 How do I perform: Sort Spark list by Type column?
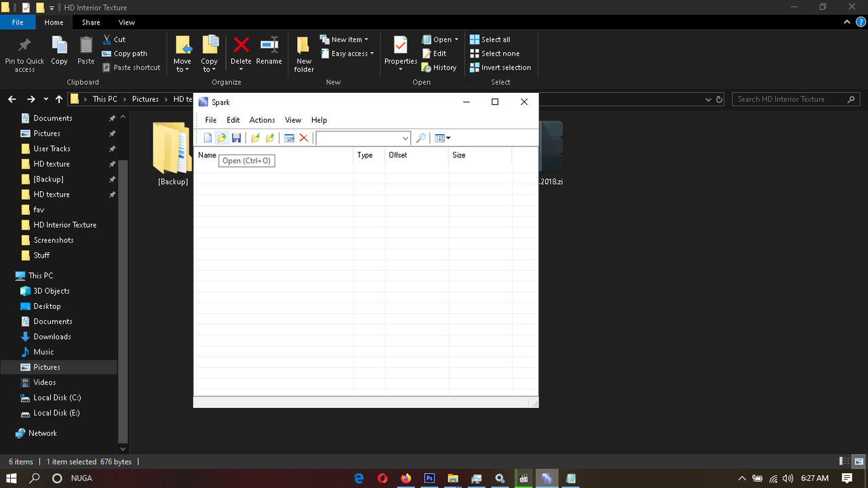[x=370, y=155]
